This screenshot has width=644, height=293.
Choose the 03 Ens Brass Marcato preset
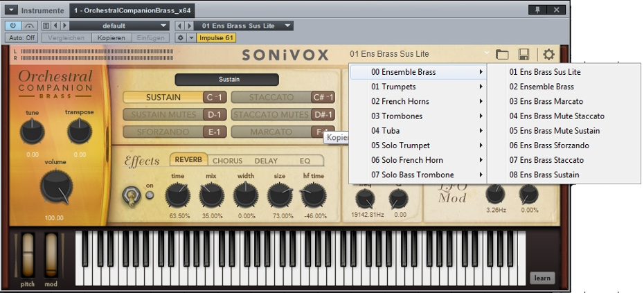[564, 102]
